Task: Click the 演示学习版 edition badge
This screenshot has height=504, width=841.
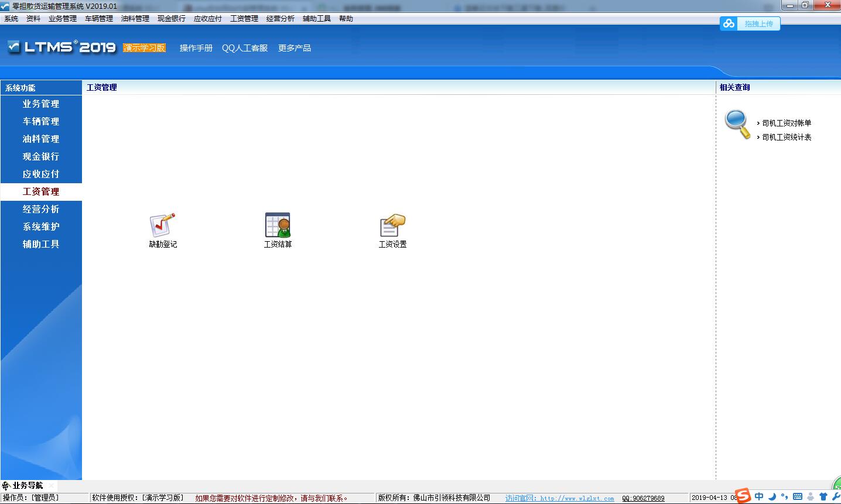Action: click(144, 48)
